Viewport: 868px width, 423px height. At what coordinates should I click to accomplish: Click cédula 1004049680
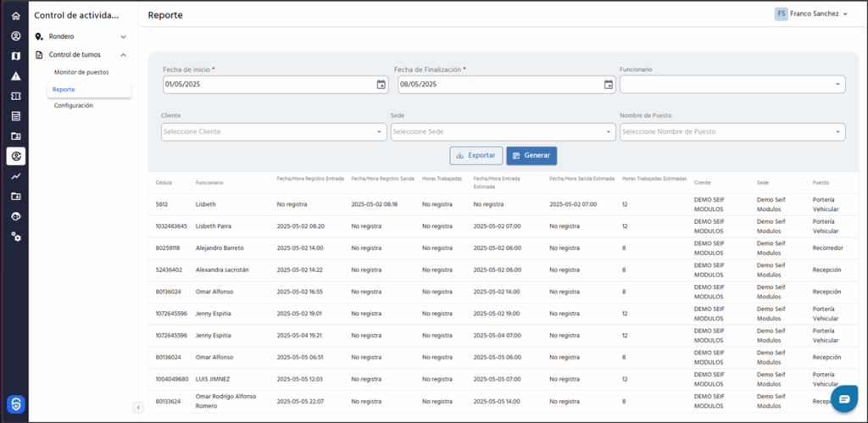[172, 379]
